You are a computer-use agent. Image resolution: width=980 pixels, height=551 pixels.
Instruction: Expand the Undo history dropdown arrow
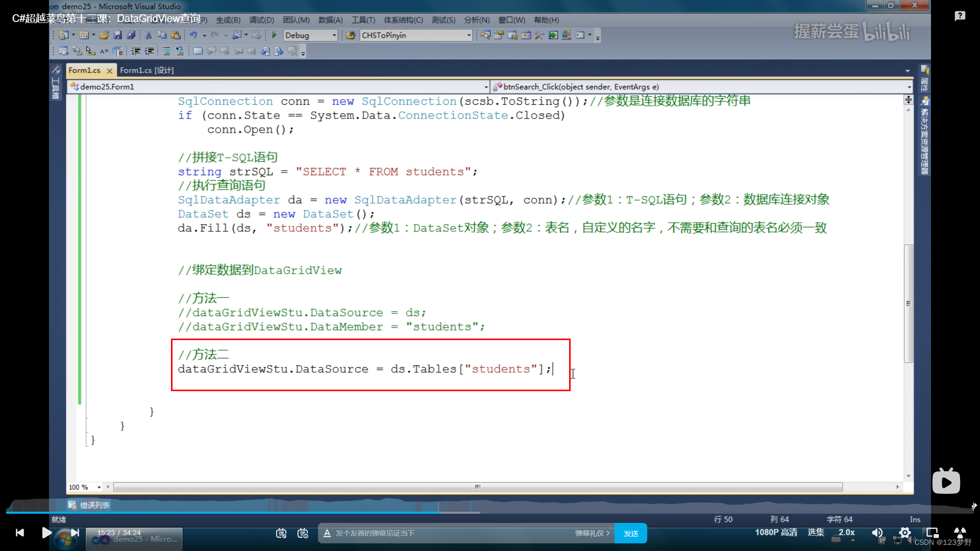point(204,35)
